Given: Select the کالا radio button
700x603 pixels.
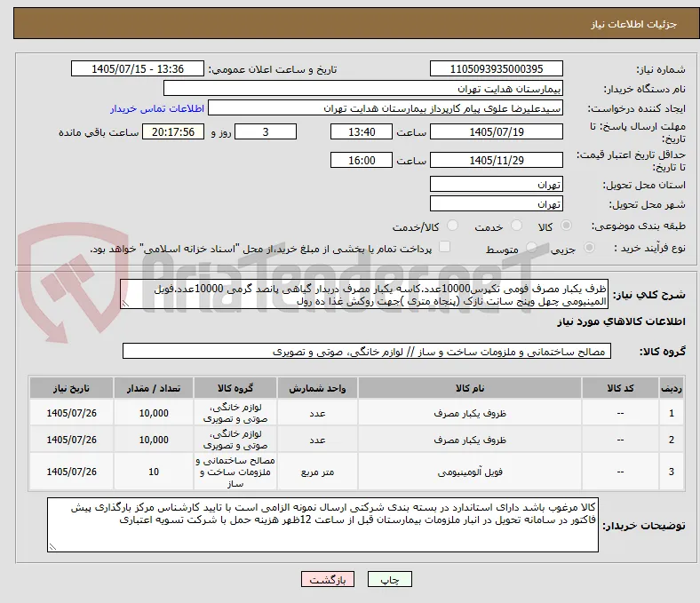Looking at the screenshot, I should [x=566, y=226].
